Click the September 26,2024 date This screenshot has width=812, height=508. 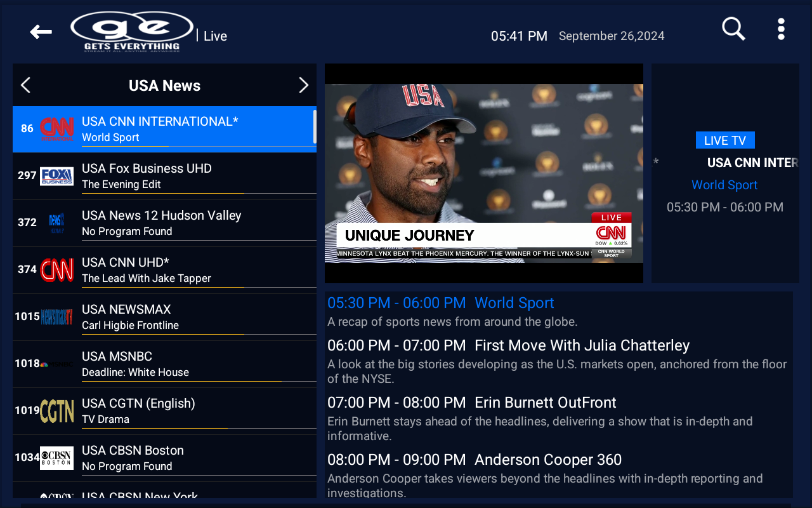pos(612,36)
